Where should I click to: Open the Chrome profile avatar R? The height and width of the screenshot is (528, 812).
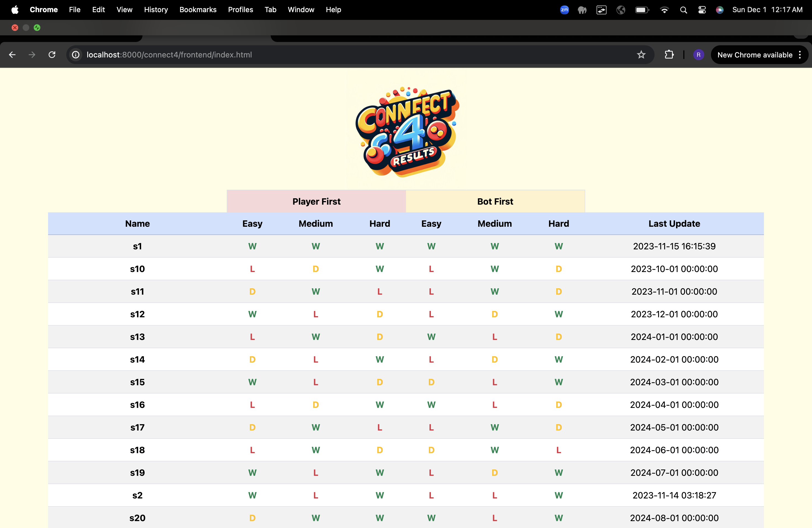698,55
